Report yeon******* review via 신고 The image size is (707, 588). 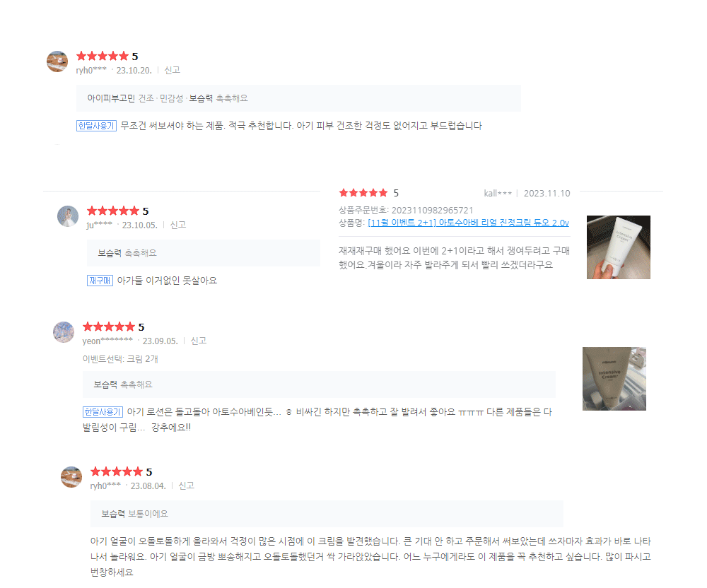pyautogui.click(x=199, y=341)
